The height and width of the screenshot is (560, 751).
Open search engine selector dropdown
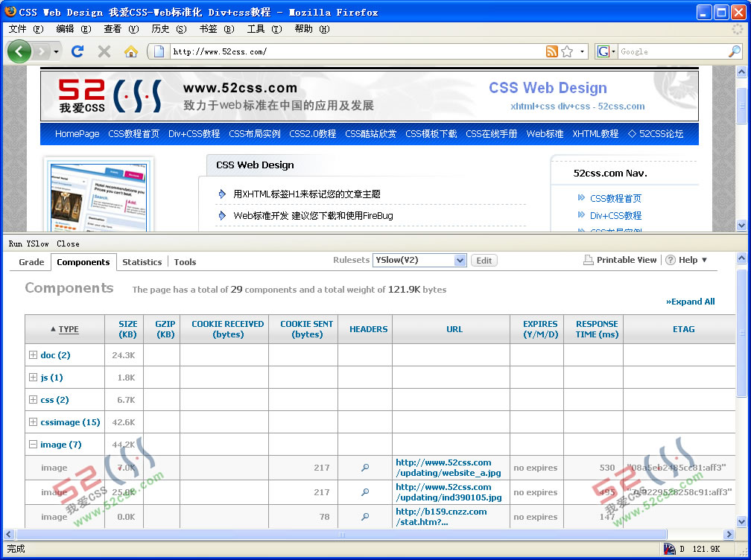(613, 51)
